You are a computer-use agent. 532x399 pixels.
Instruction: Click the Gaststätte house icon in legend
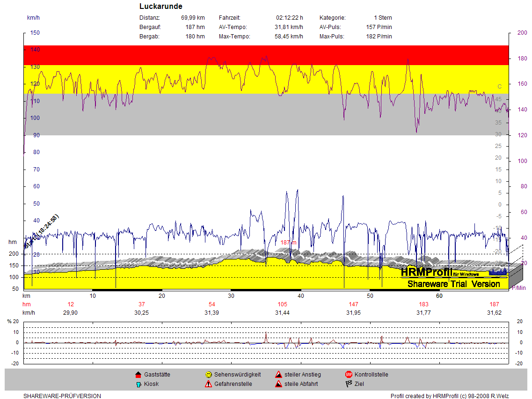tap(138, 375)
